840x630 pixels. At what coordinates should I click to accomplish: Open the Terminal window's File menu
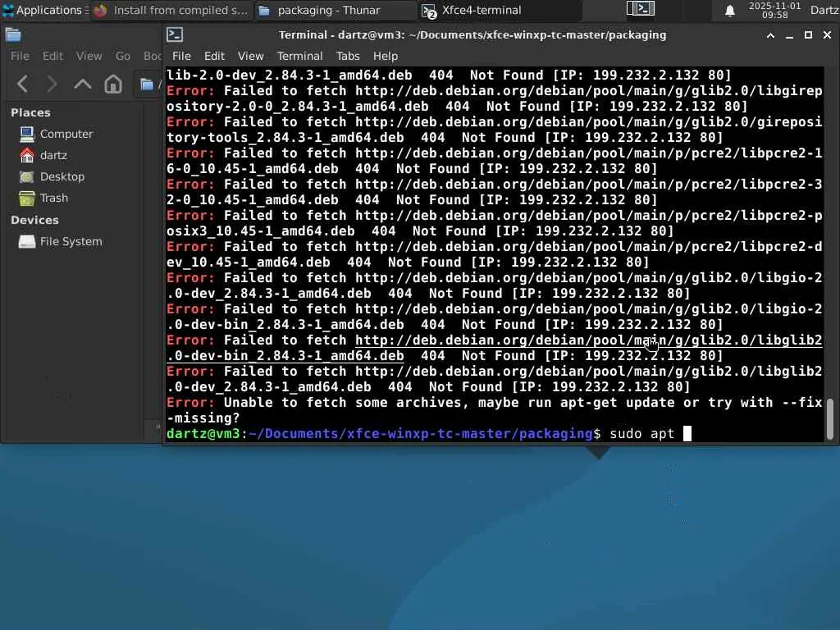(x=181, y=56)
